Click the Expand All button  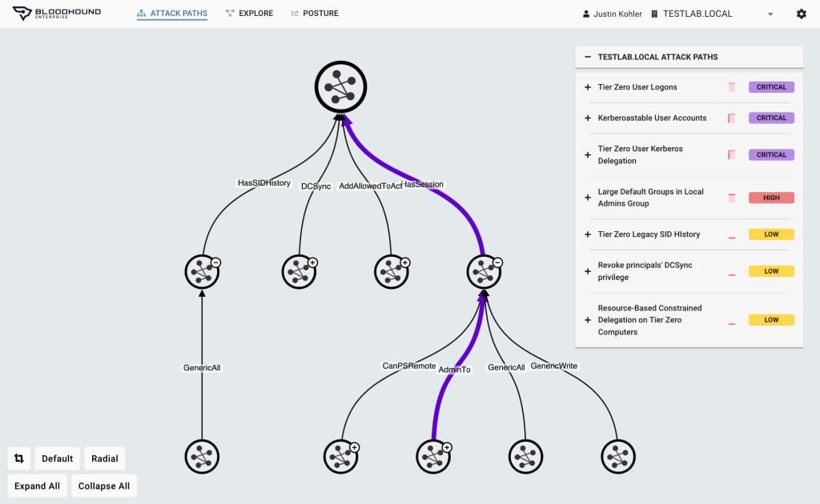click(x=37, y=486)
